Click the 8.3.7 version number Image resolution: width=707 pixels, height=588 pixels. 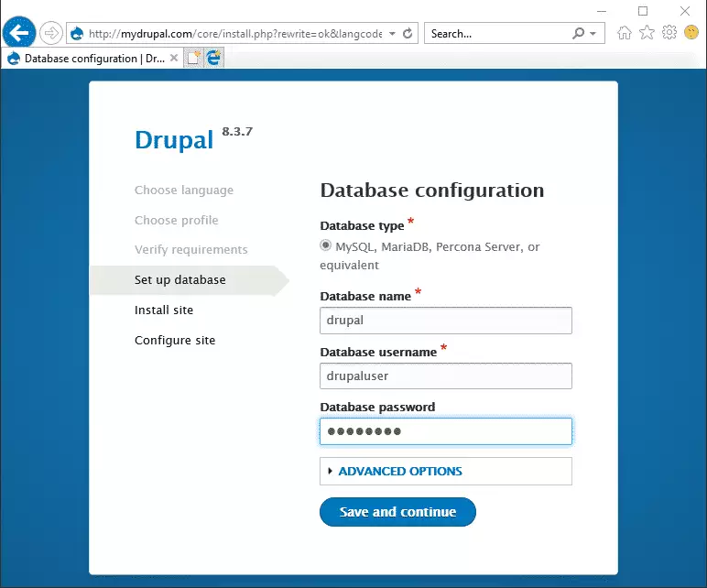[x=237, y=132]
